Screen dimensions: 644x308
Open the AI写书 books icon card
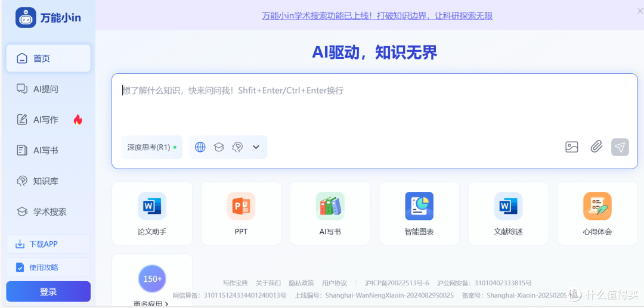330,213
